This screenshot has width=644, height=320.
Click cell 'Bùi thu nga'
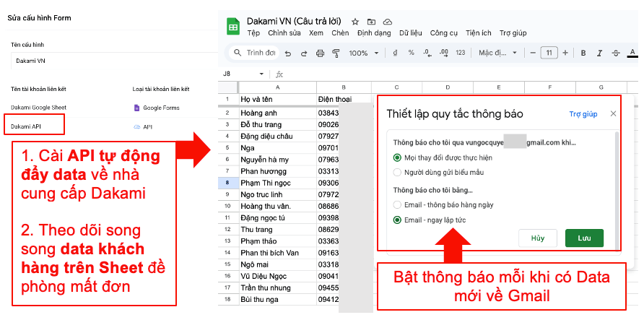[x=278, y=300]
